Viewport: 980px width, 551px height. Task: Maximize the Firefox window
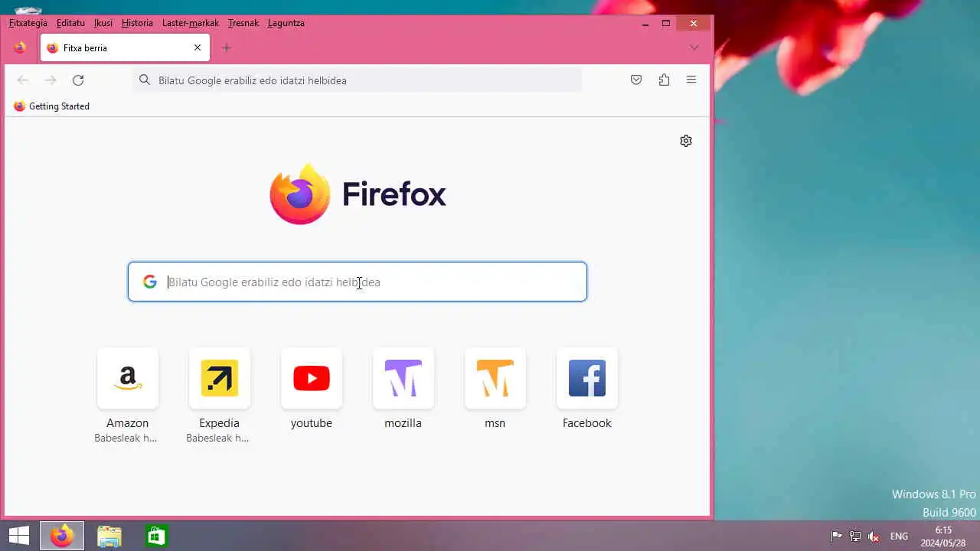click(x=666, y=24)
